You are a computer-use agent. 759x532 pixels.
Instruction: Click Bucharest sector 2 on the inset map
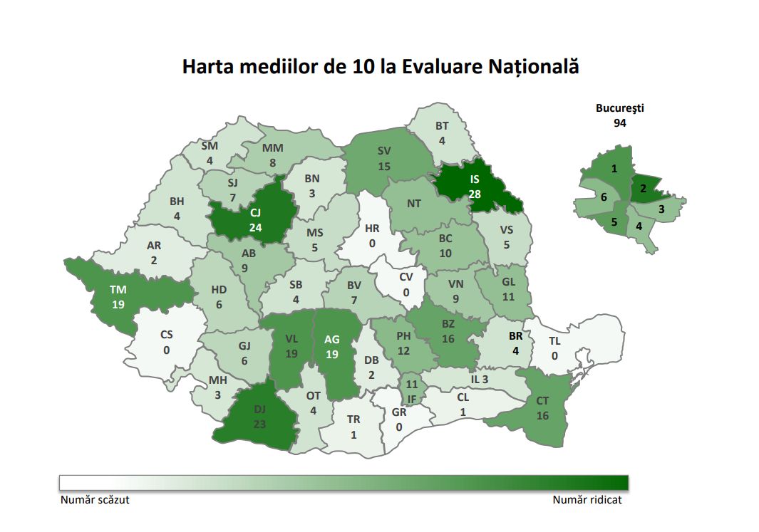pyautogui.click(x=645, y=188)
